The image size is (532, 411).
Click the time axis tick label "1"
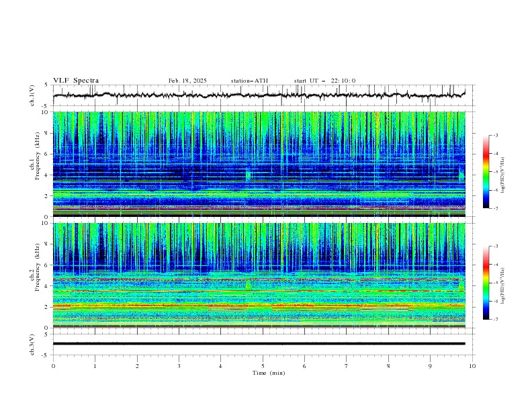[95, 366]
